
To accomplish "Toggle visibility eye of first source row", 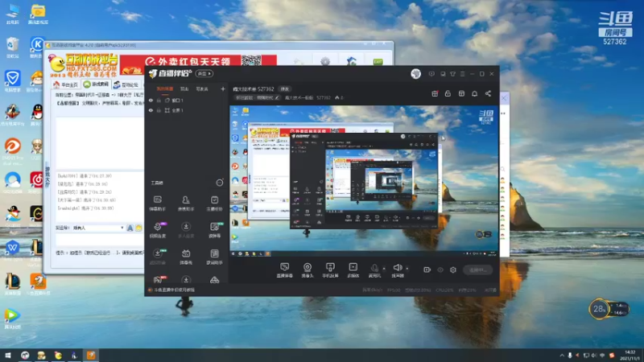I will pyautogui.click(x=151, y=100).
